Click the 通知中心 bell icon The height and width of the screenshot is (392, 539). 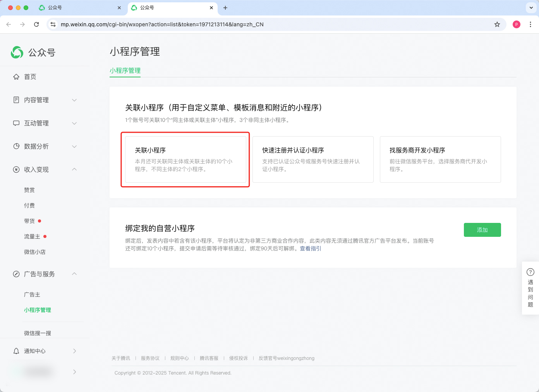(x=16, y=351)
